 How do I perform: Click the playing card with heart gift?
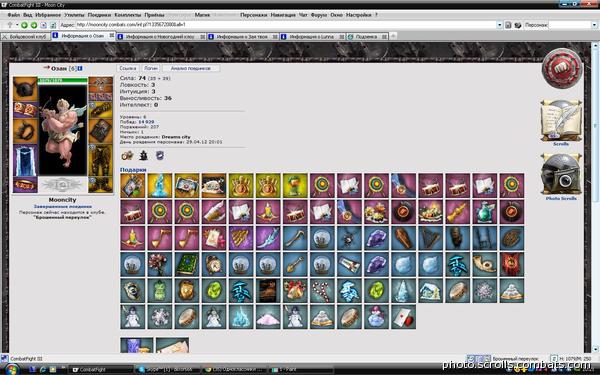(x=403, y=317)
